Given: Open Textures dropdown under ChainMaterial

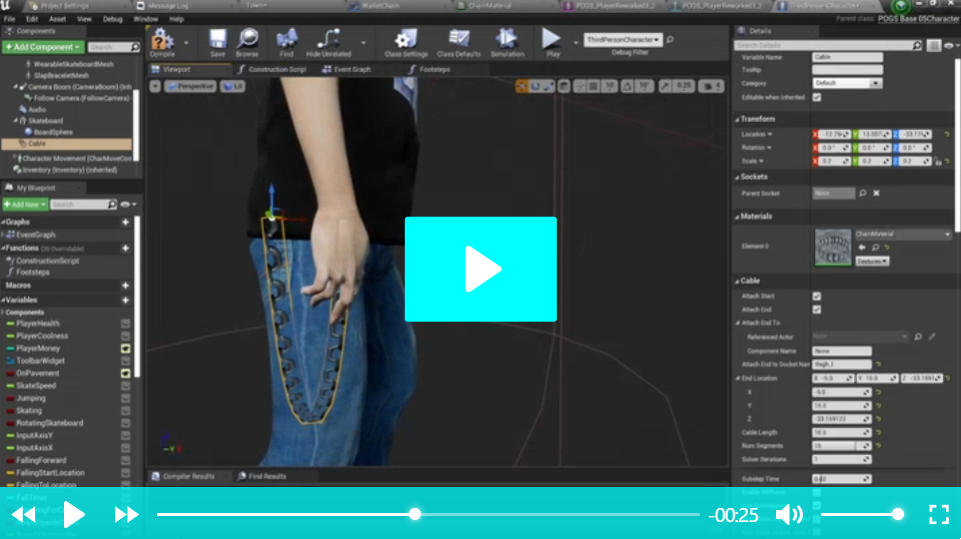Looking at the screenshot, I should pos(872,261).
